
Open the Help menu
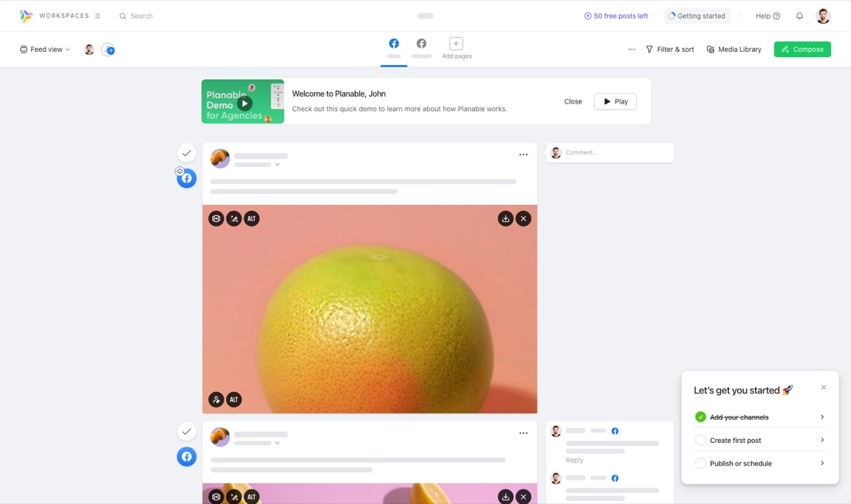768,15
